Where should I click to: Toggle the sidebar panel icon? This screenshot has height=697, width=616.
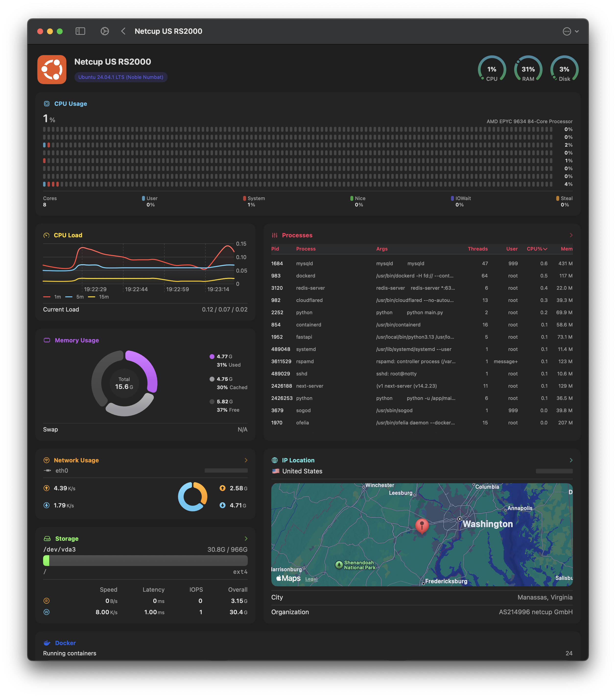point(80,31)
